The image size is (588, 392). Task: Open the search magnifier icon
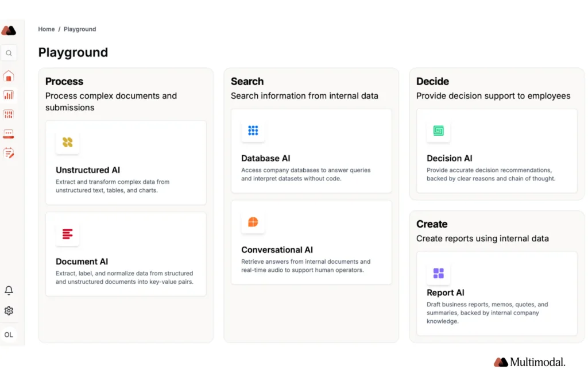[9, 52]
